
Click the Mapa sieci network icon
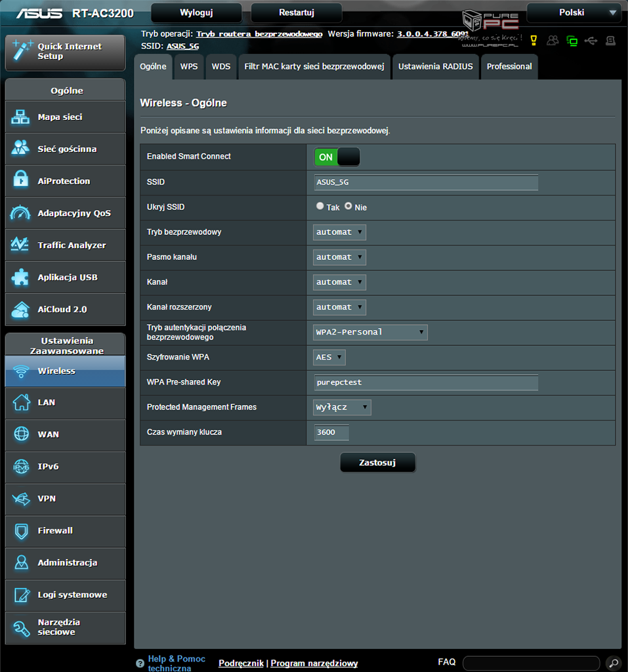(20, 117)
